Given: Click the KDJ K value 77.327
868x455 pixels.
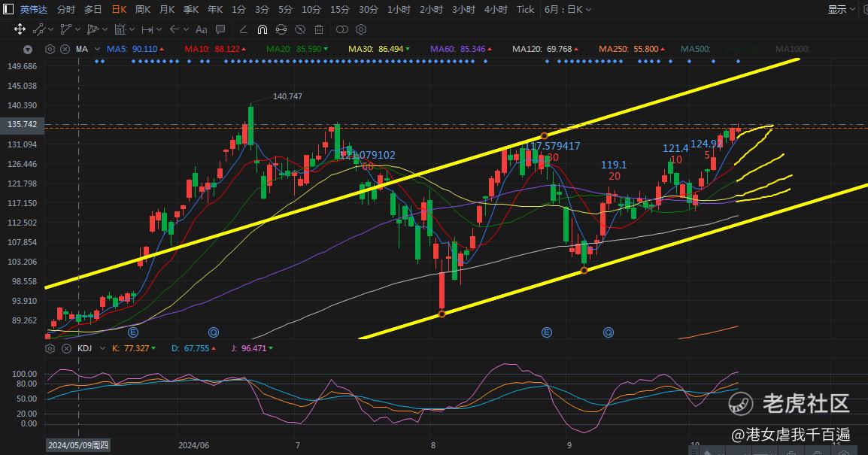Looking at the screenshot, I should click(136, 348).
